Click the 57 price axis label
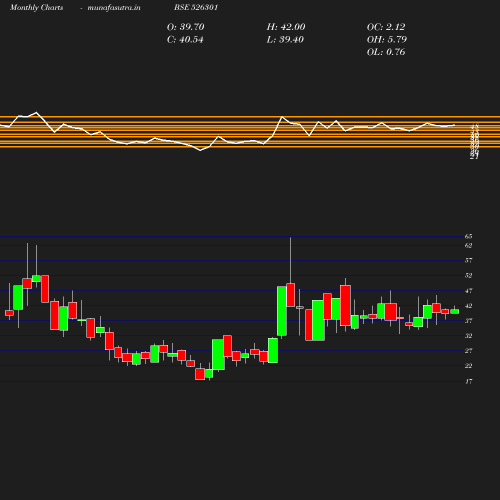The height and width of the screenshot is (500, 500). point(468,260)
